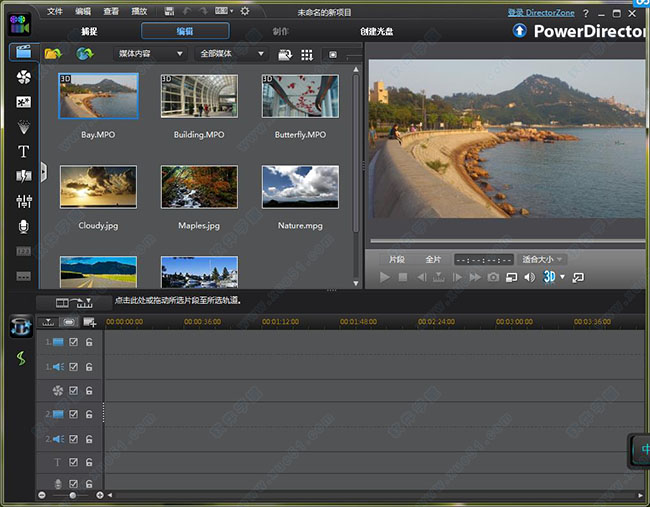650x507 pixels.
Task: Open the Title Room T icon
Action: [x=24, y=151]
